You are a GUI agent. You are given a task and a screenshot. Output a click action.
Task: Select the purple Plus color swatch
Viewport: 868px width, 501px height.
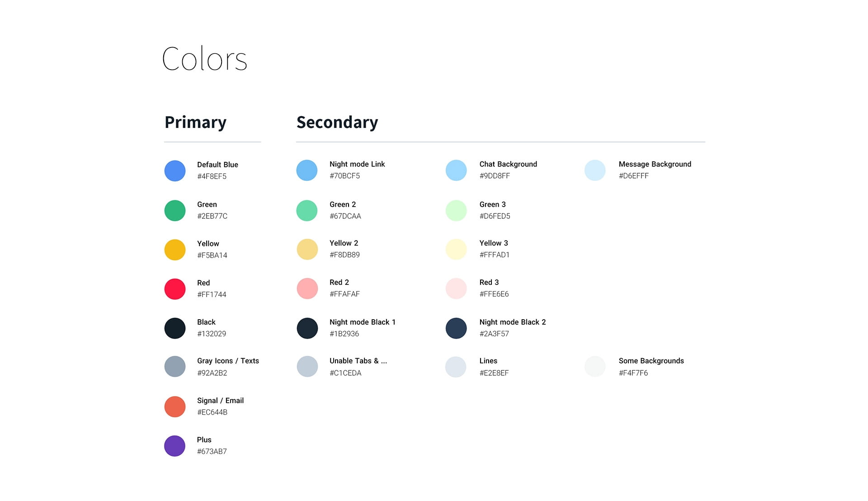click(x=175, y=446)
